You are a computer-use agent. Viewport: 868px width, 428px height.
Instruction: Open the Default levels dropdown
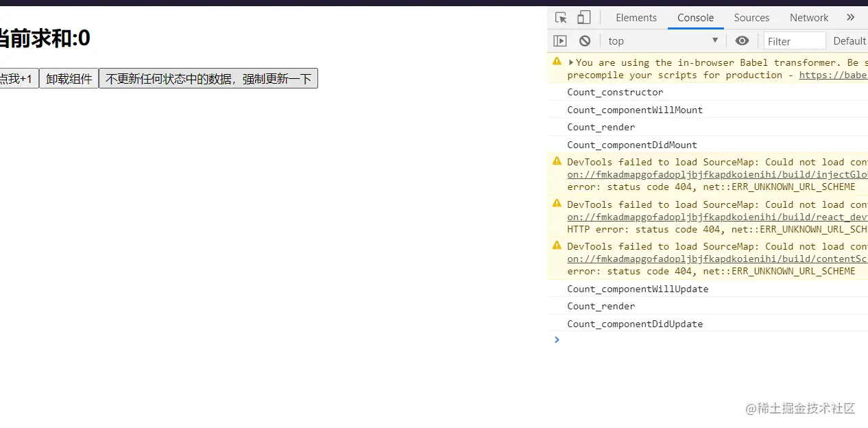pyautogui.click(x=850, y=41)
